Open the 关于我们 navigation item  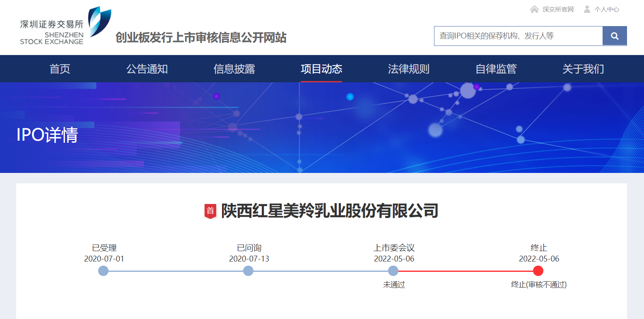tap(583, 69)
